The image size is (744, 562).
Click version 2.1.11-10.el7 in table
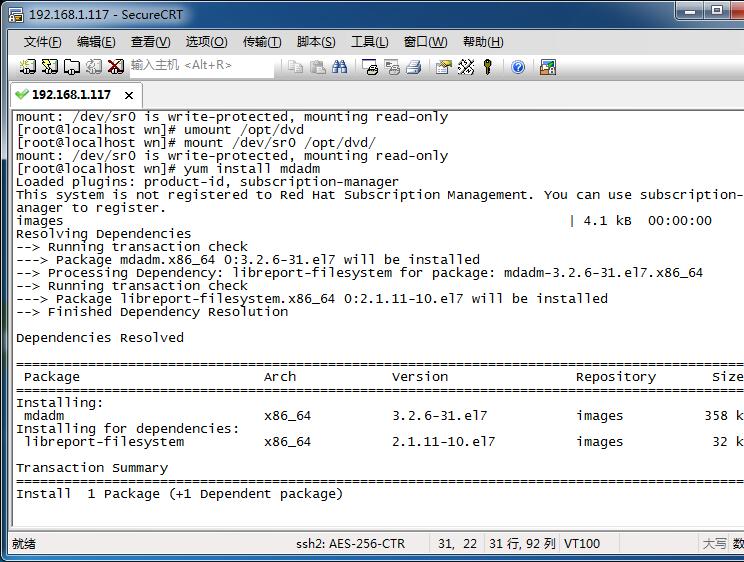coord(444,442)
